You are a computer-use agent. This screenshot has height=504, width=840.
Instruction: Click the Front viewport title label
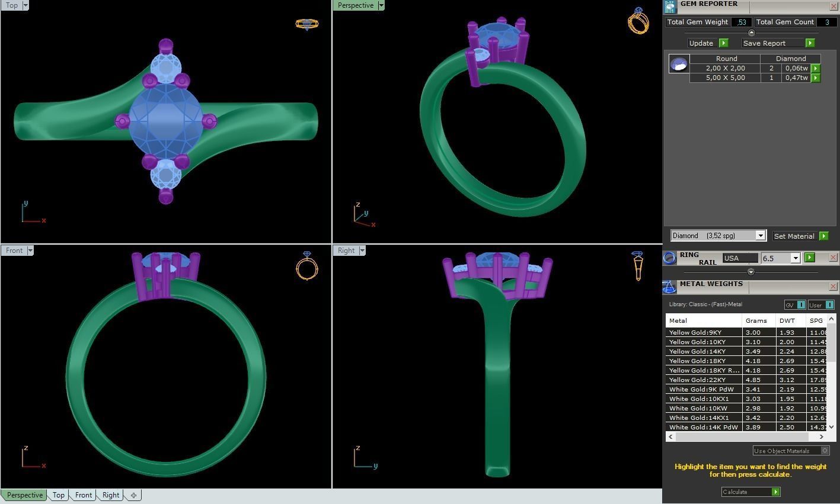pyautogui.click(x=14, y=251)
